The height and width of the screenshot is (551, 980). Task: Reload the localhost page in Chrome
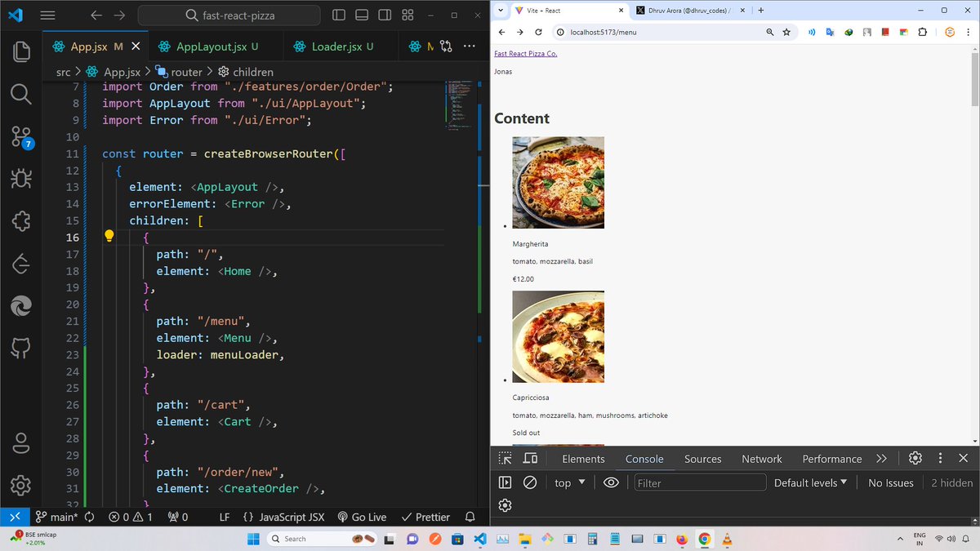point(538,32)
